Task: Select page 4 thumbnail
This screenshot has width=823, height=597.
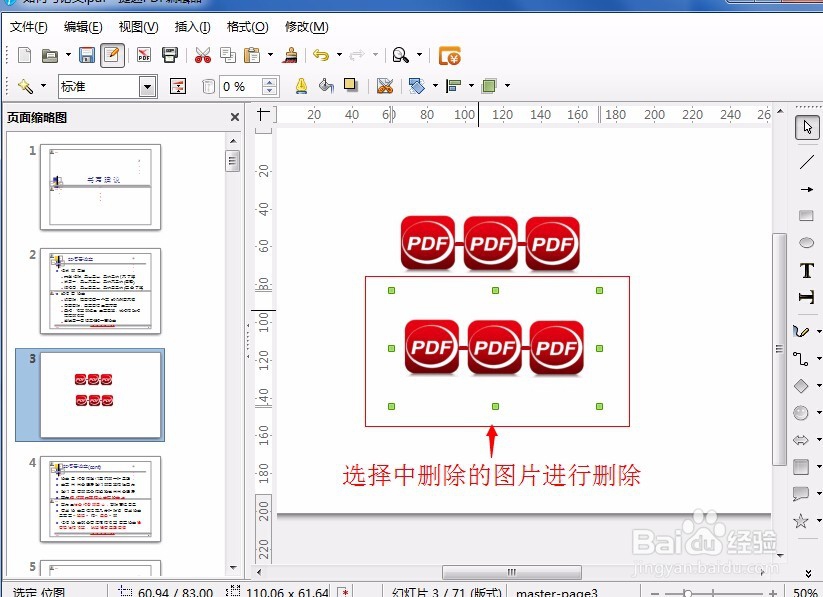Action: coord(100,499)
